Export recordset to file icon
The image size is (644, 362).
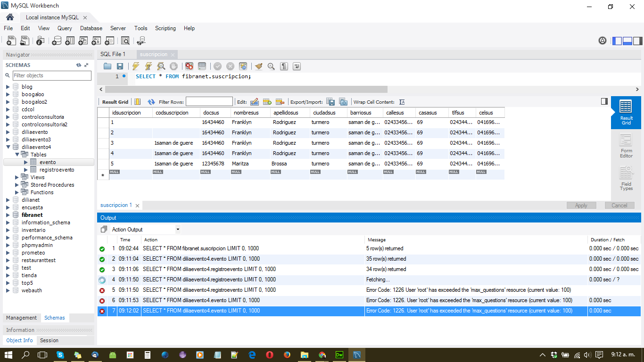tap(331, 102)
